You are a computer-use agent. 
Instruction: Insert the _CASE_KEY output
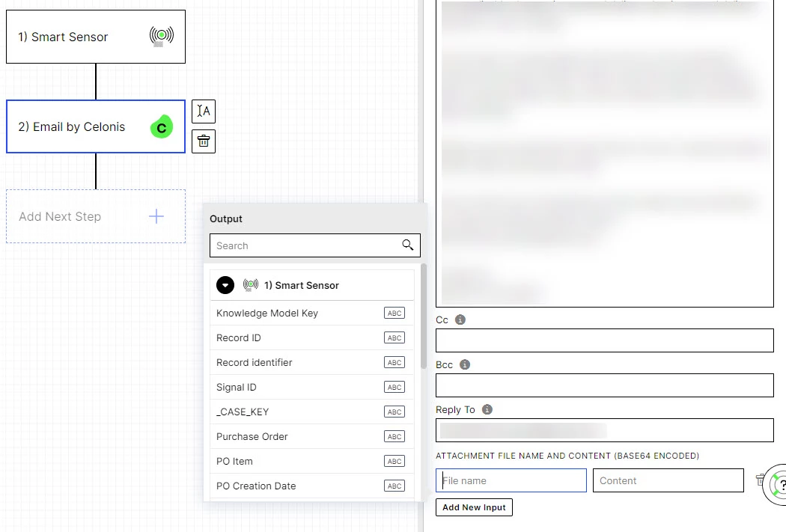[312, 412]
